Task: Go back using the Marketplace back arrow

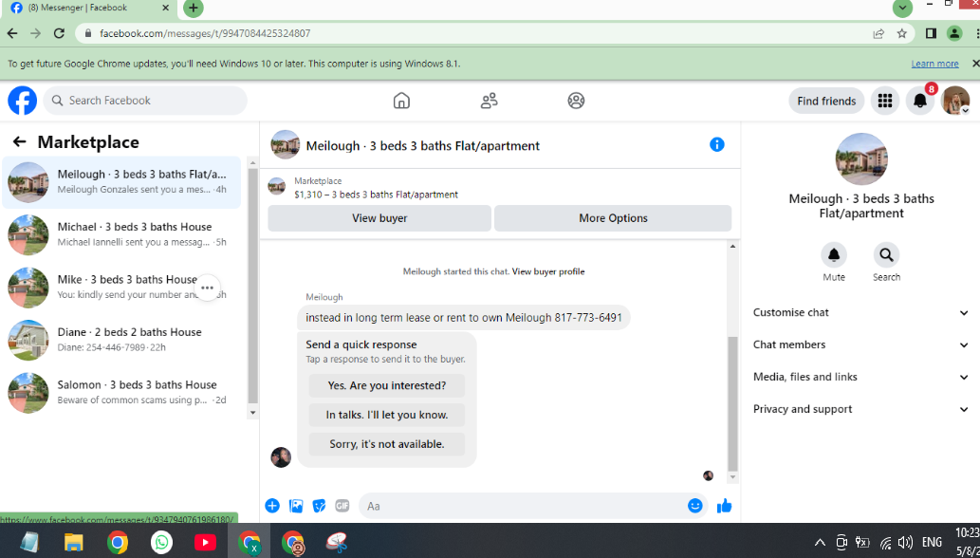Action: tap(19, 141)
